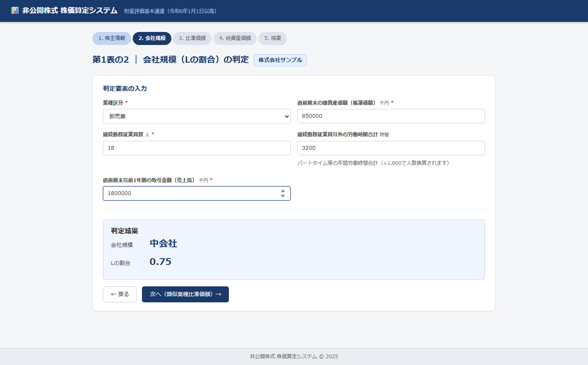Click the 取引金額 field showing 1800000
This screenshot has height=365, width=588.
[197, 193]
